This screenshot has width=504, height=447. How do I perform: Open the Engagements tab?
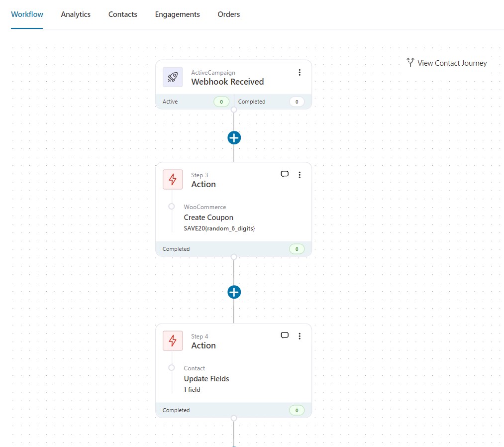click(x=177, y=14)
